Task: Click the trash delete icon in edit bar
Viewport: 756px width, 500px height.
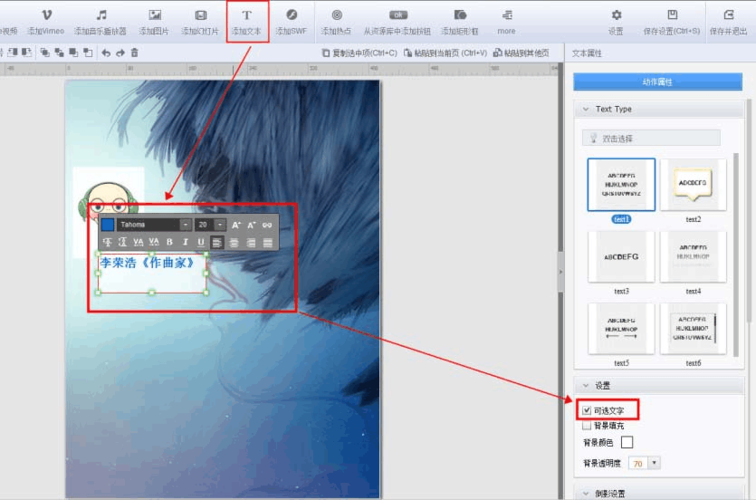Action: coord(135,52)
